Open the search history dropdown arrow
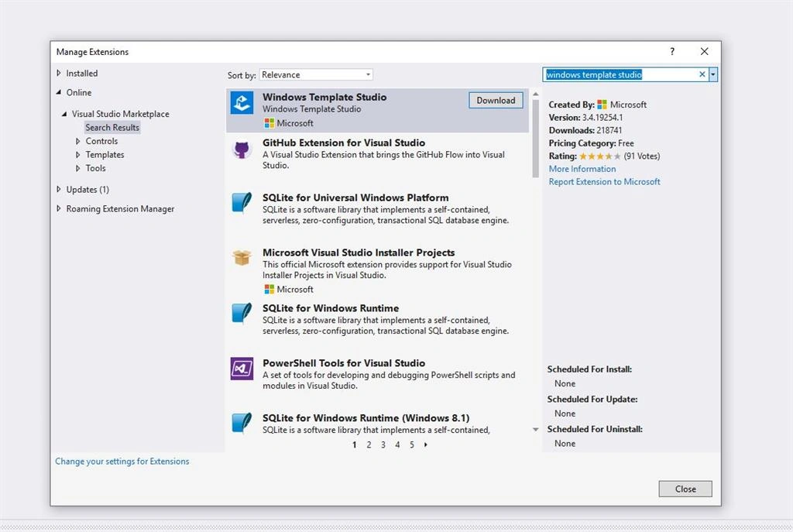This screenshot has height=532, width=793. pyautogui.click(x=713, y=74)
